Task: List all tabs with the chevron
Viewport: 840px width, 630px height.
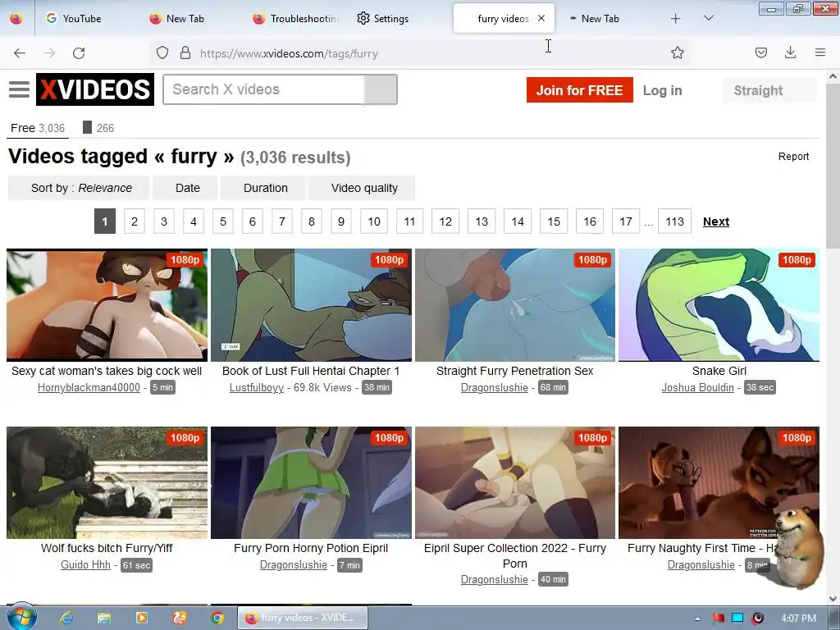Action: 708,18
